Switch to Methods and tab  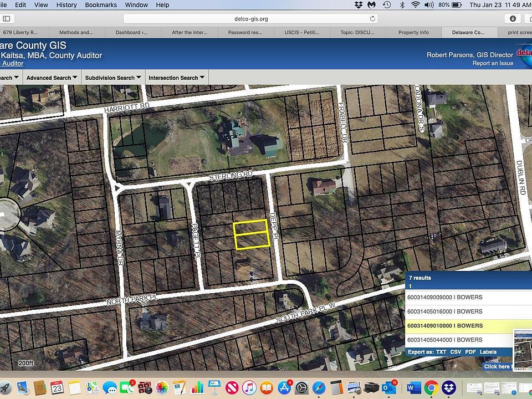(76, 32)
